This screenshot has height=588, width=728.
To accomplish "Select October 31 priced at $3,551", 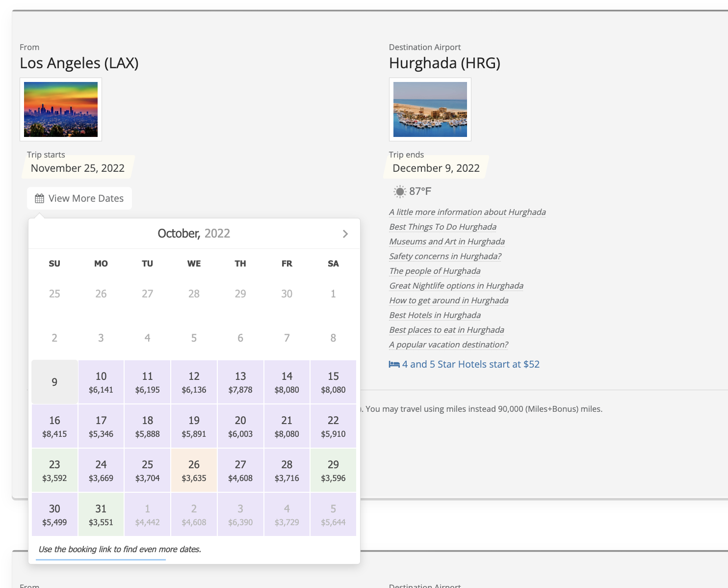I will coord(101,514).
